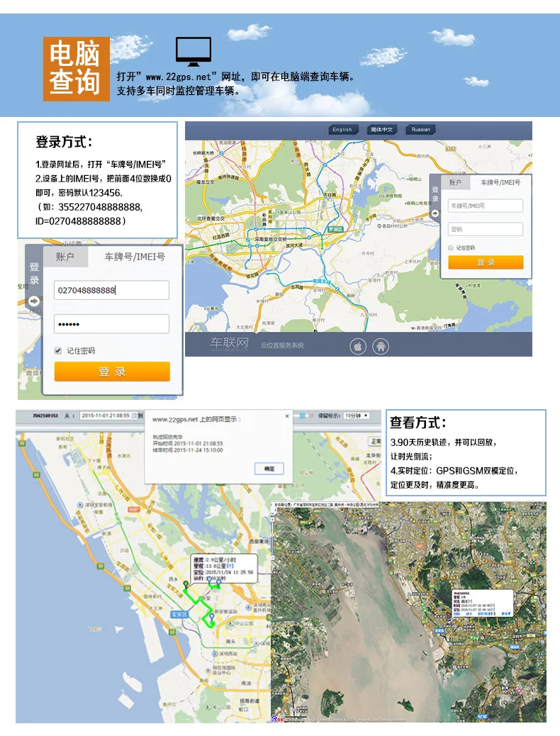The image size is (560, 736).
Task: Confirm the playback dialog with 确定
Action: 269,469
